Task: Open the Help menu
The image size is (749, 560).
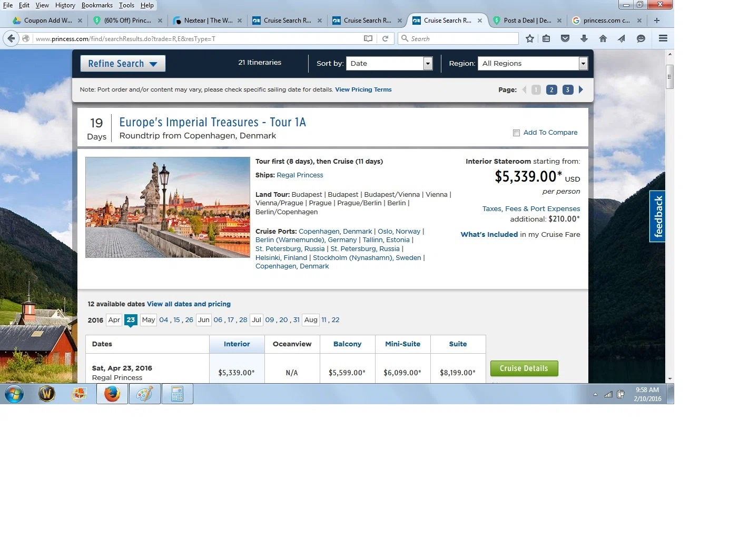Action: click(147, 5)
